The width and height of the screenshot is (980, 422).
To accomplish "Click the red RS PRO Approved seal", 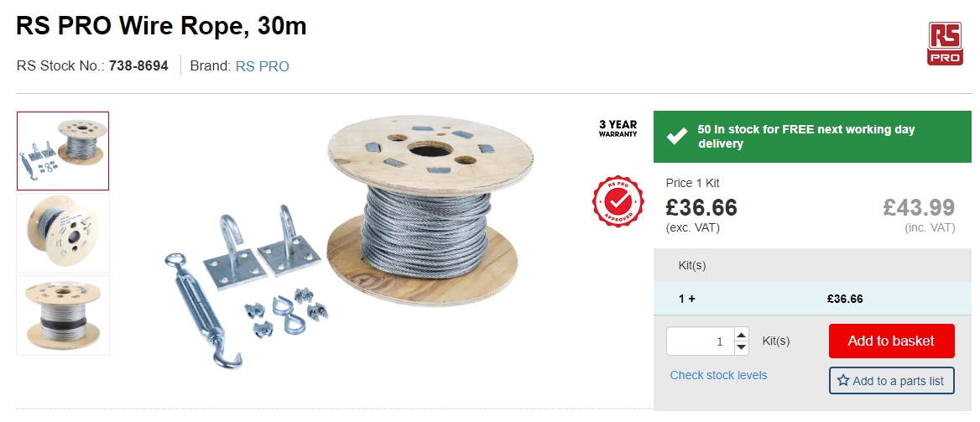I will point(618,201).
